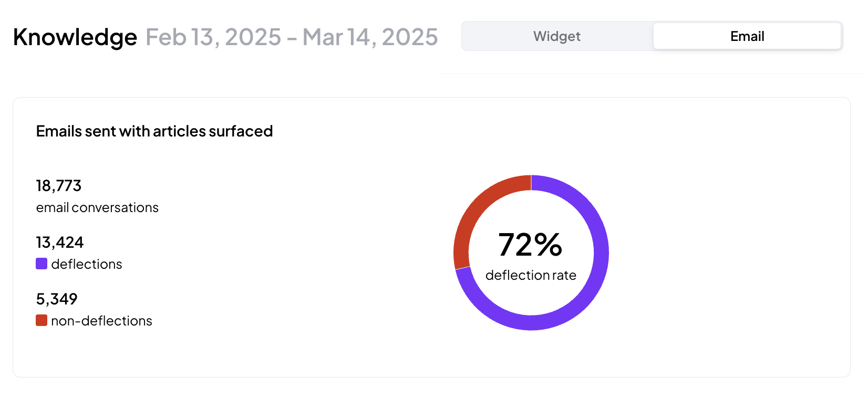Click the Feb 13 – Mar 14 date range
The image size is (868, 400).
tap(292, 37)
